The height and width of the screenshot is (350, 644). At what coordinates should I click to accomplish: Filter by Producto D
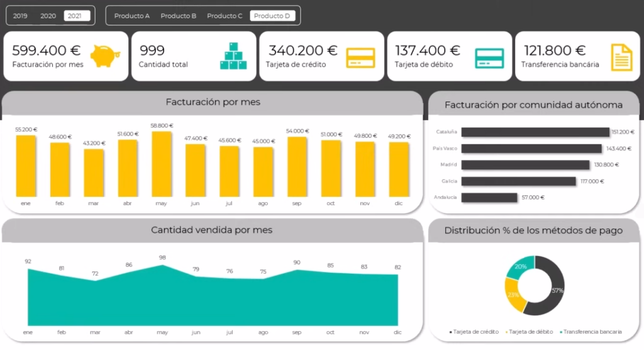click(x=272, y=16)
